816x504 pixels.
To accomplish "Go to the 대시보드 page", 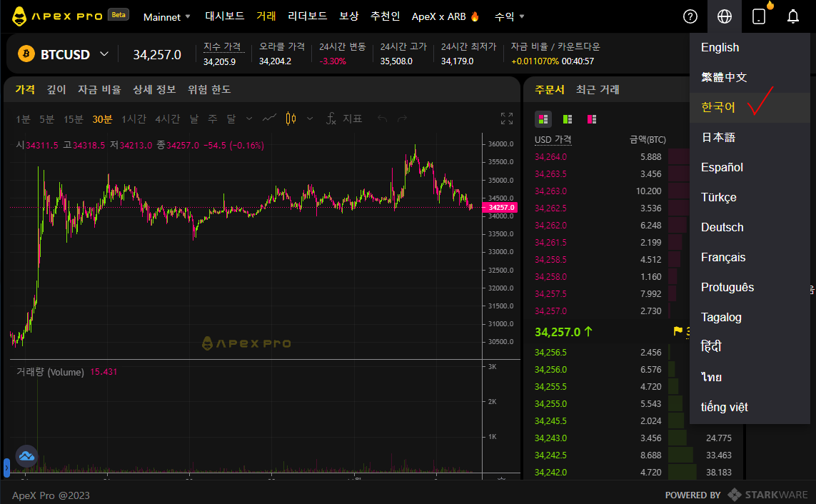I will 224,16.
